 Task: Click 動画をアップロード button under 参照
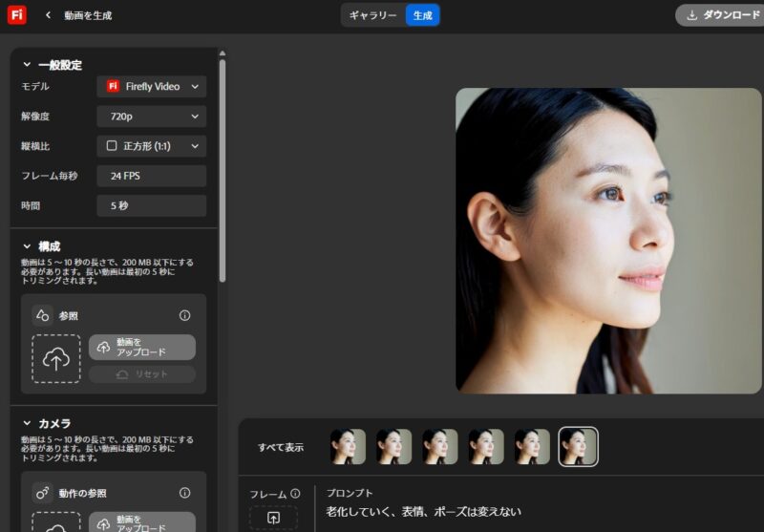142,347
